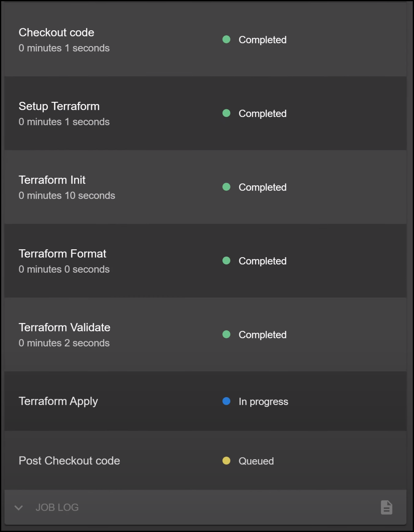Viewport: 414px width, 532px height.
Task: Click the green dot beside Terraform Format
Action: (226, 261)
